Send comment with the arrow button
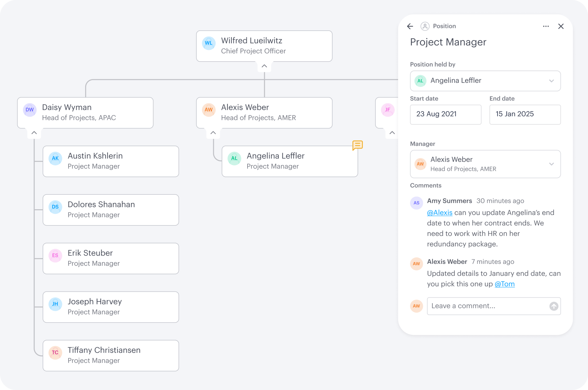 click(x=554, y=306)
